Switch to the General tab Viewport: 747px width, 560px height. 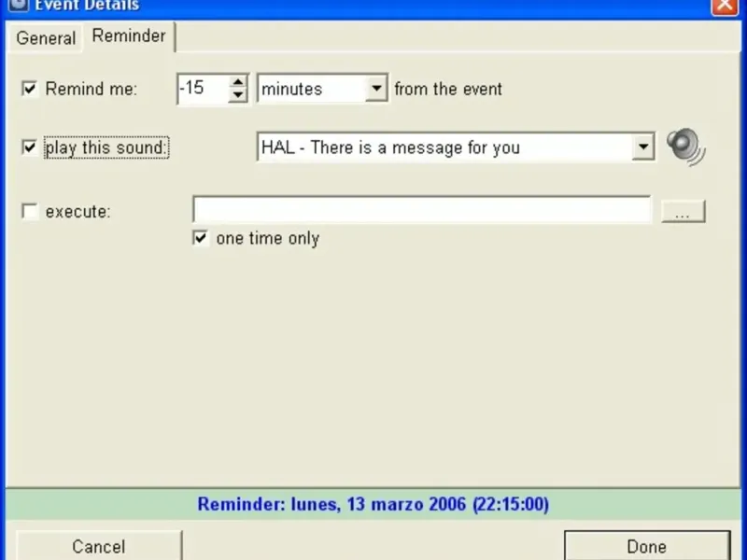[46, 38]
